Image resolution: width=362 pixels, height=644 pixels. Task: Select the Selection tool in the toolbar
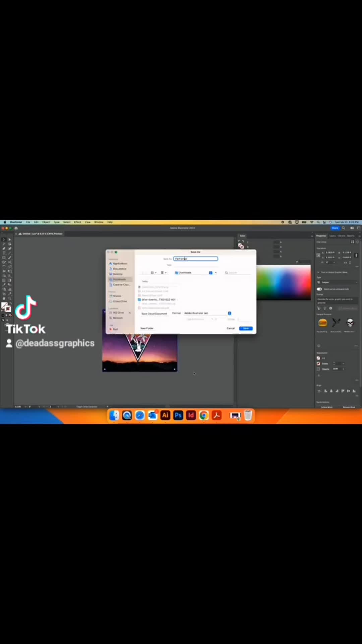click(4, 239)
